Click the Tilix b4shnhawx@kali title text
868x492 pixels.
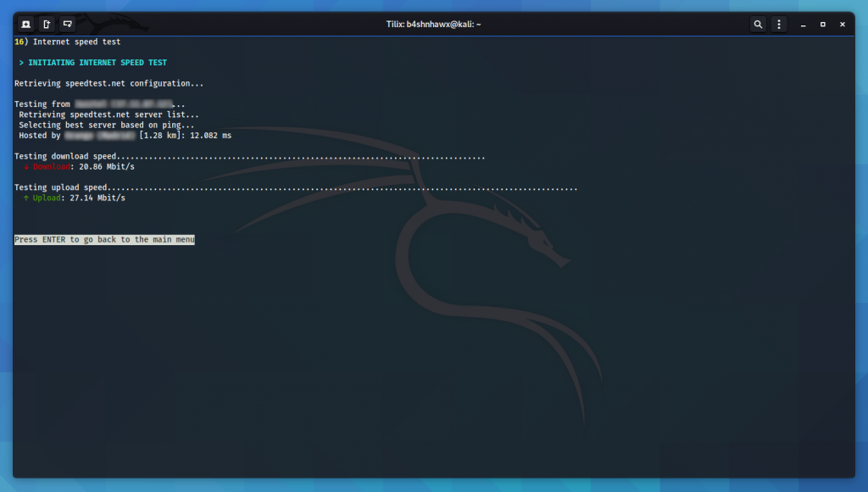[x=433, y=25]
